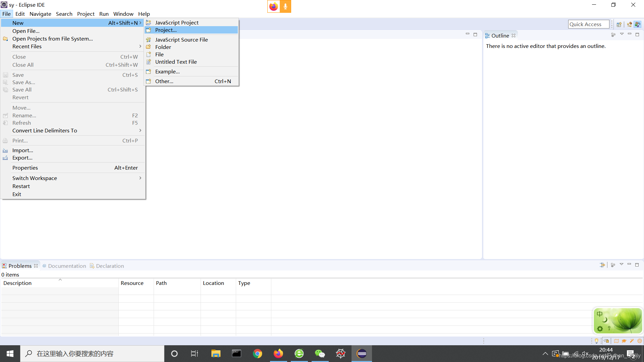Open File Explorer from the taskbar

coord(216,354)
